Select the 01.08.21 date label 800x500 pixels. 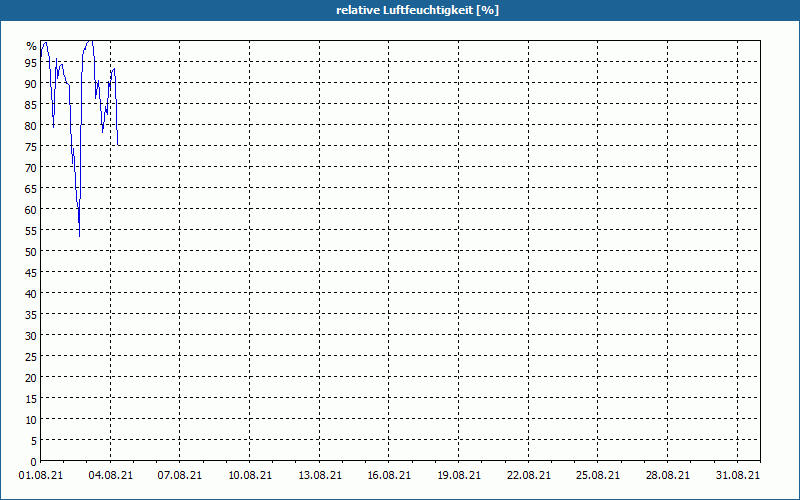pos(41,475)
